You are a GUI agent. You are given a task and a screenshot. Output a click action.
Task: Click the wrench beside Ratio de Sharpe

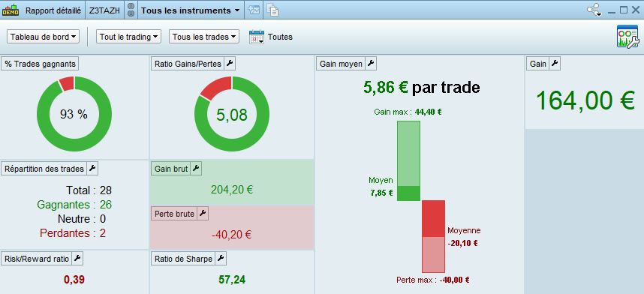(221, 259)
